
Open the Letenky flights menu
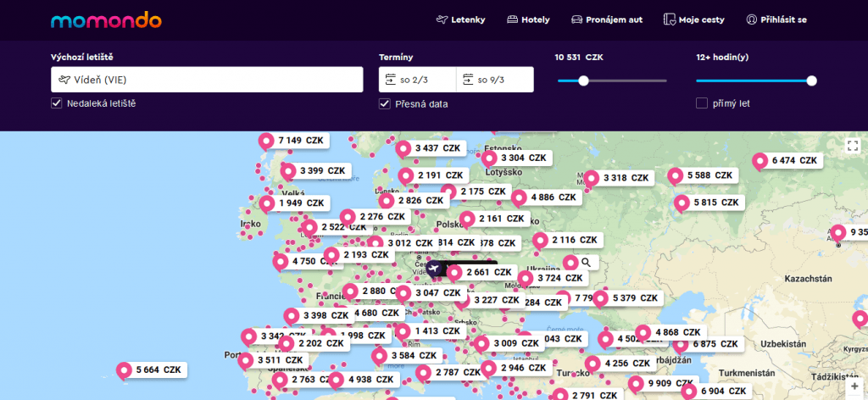[x=462, y=19]
